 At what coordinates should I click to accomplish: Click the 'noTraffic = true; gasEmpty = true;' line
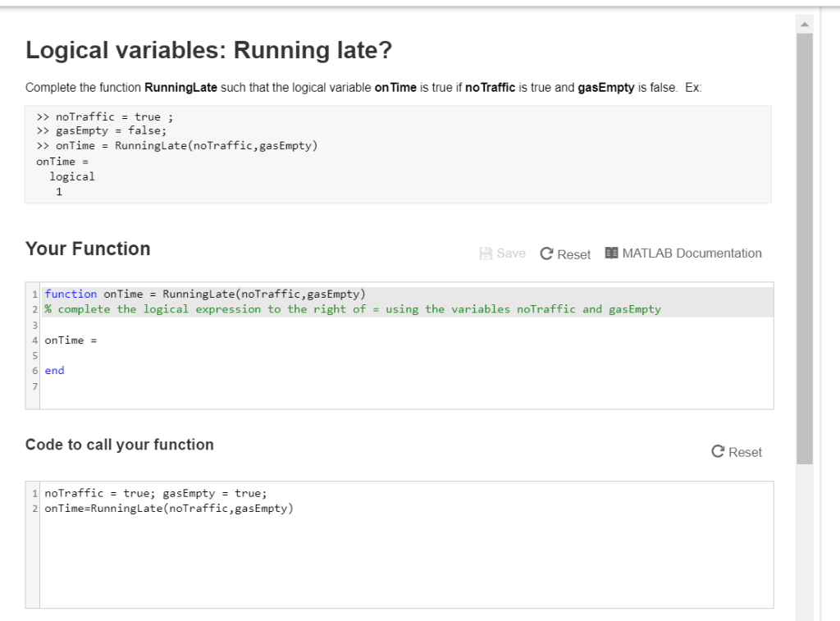[156, 493]
